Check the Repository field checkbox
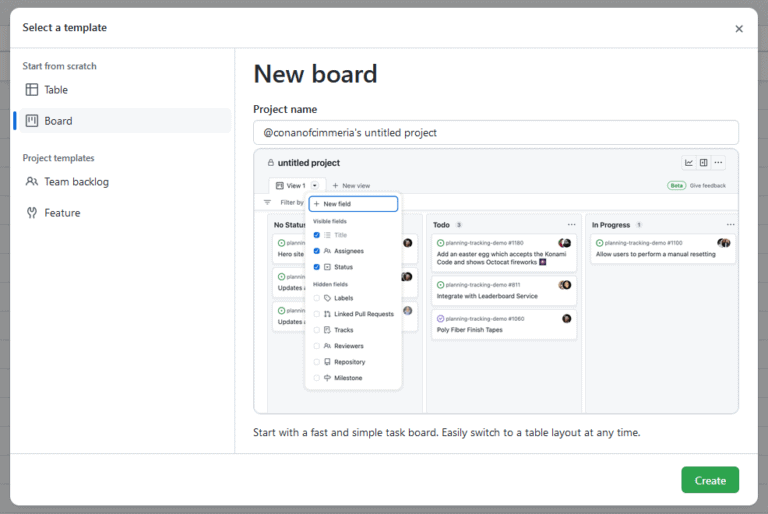This screenshot has height=514, width=768. click(316, 362)
